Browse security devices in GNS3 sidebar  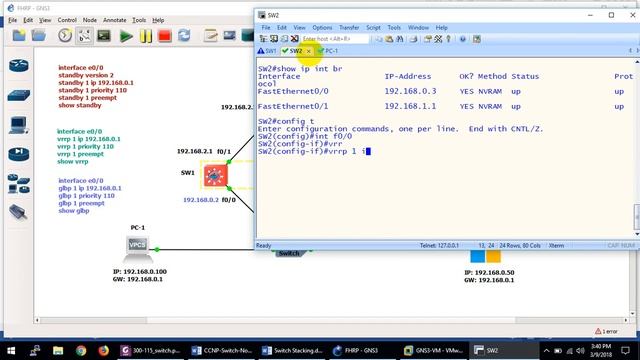(x=19, y=154)
